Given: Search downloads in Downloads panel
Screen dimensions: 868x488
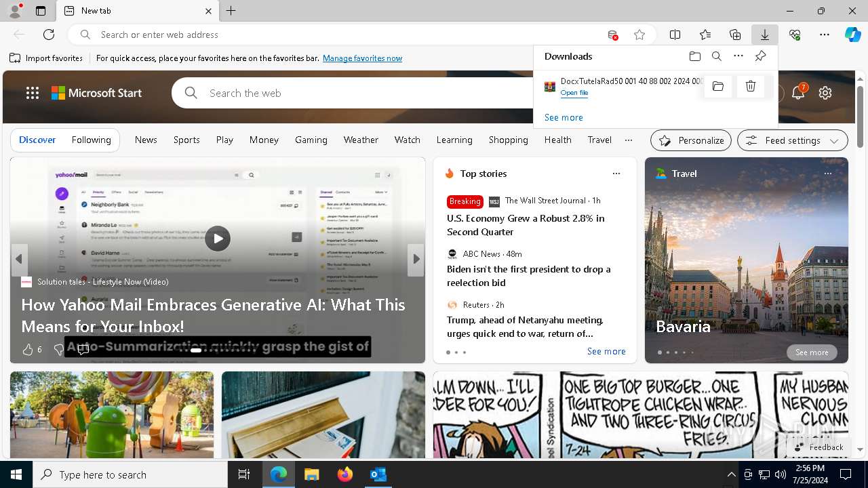Looking at the screenshot, I should [x=717, y=56].
